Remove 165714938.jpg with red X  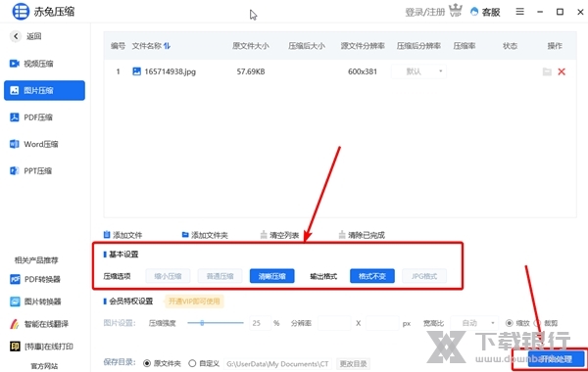coord(562,71)
